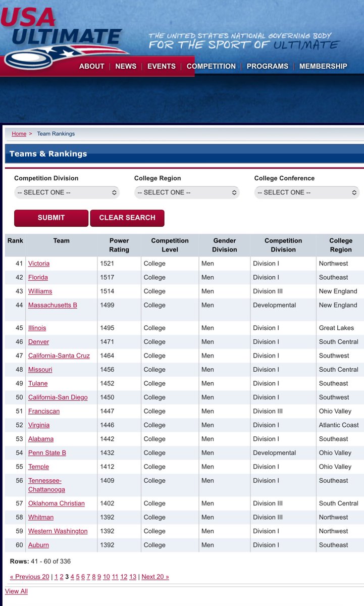The image size is (364, 606).
Task: Open the Missouri team link
Action: (x=40, y=370)
